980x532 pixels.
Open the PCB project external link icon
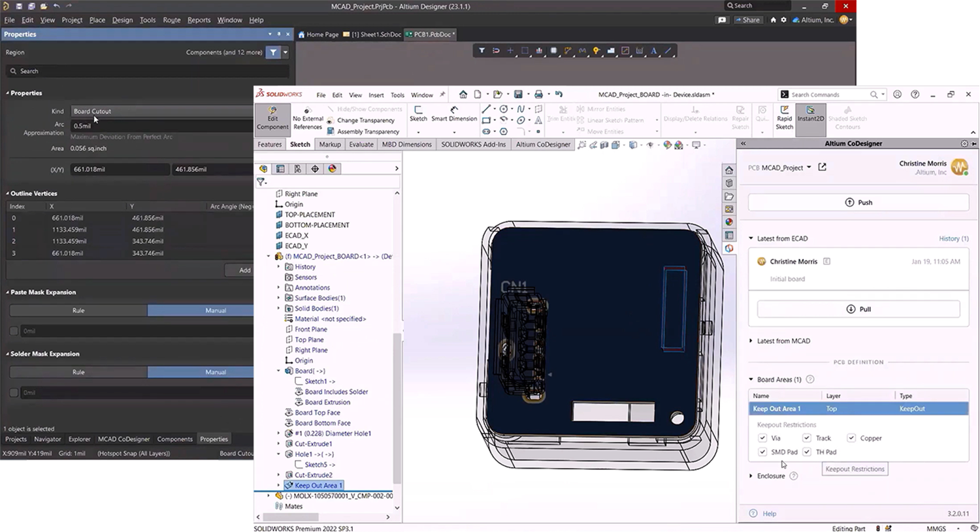click(x=822, y=167)
